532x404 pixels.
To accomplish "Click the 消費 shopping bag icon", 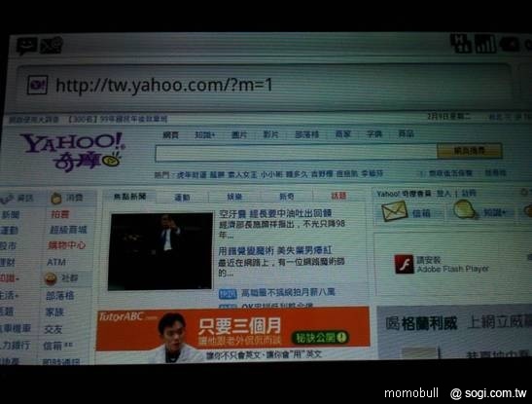I will [x=56, y=199].
